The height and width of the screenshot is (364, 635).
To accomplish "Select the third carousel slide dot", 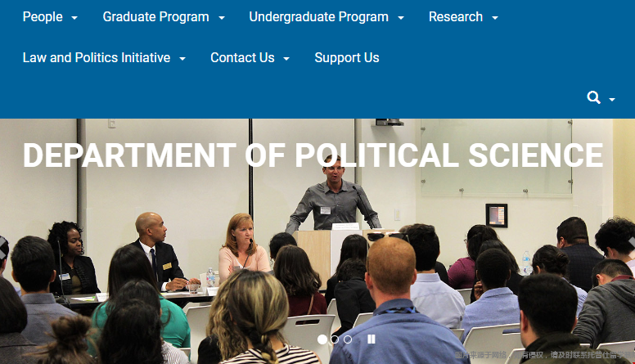I will (348, 339).
